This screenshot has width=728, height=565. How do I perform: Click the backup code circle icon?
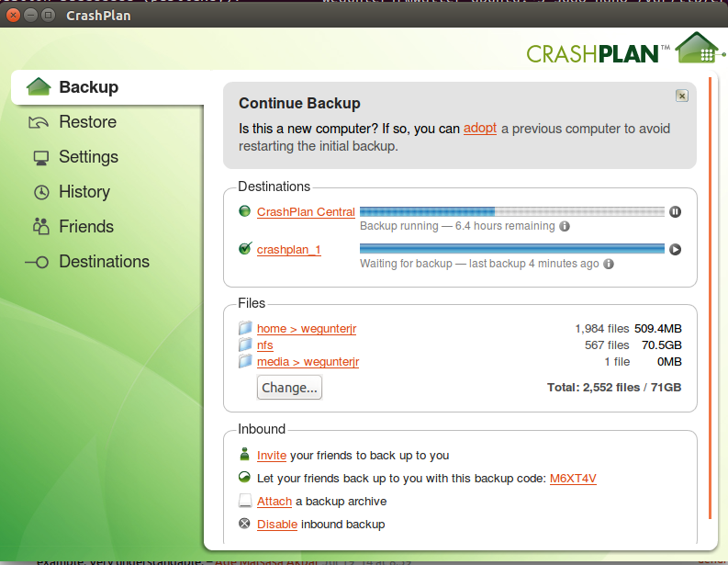click(245, 477)
